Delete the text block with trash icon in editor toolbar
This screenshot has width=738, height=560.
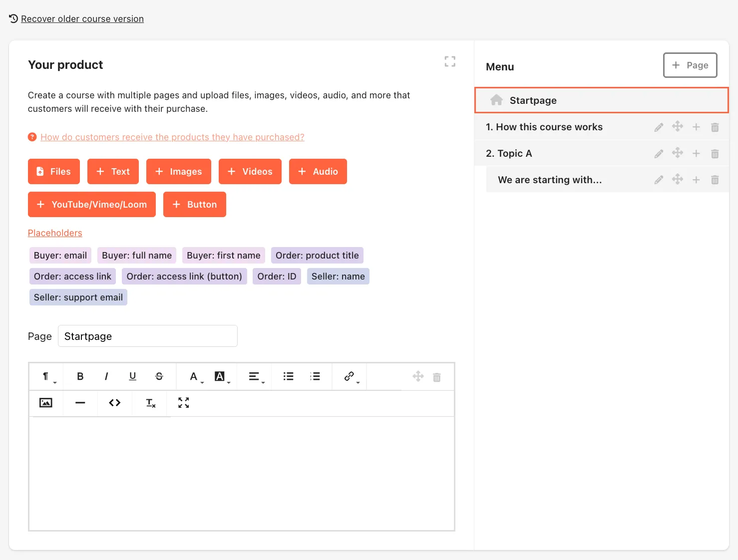[x=437, y=377]
